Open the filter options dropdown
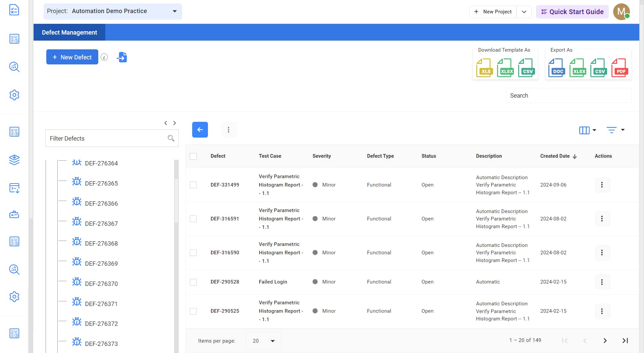644x353 pixels. (615, 130)
